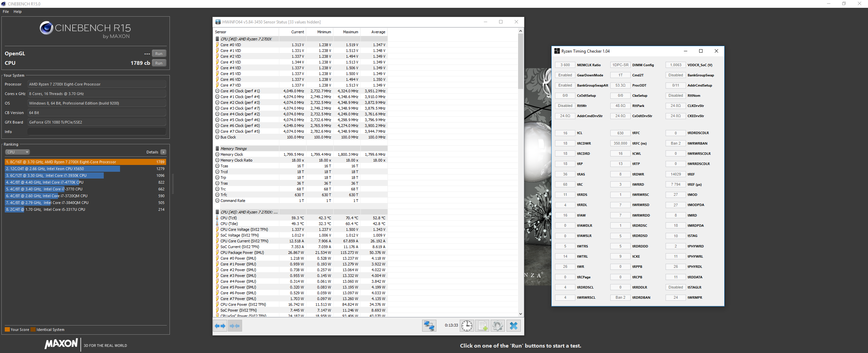Select the Intel Core i7-3930K ranking entry

coord(85,175)
